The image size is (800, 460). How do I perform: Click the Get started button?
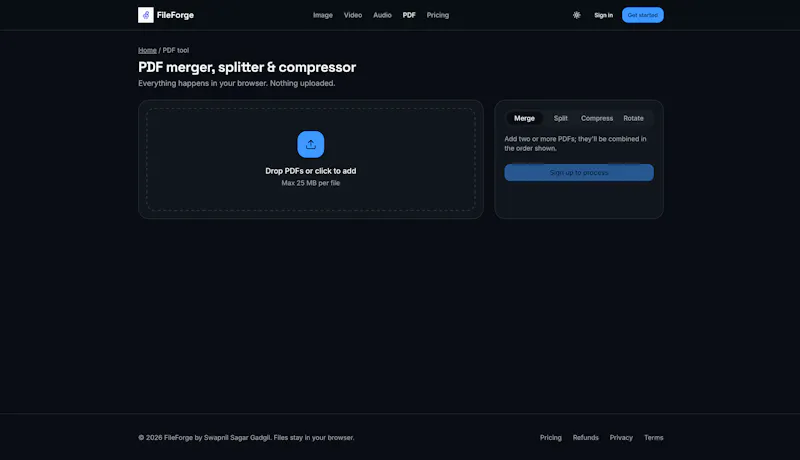[x=642, y=15]
